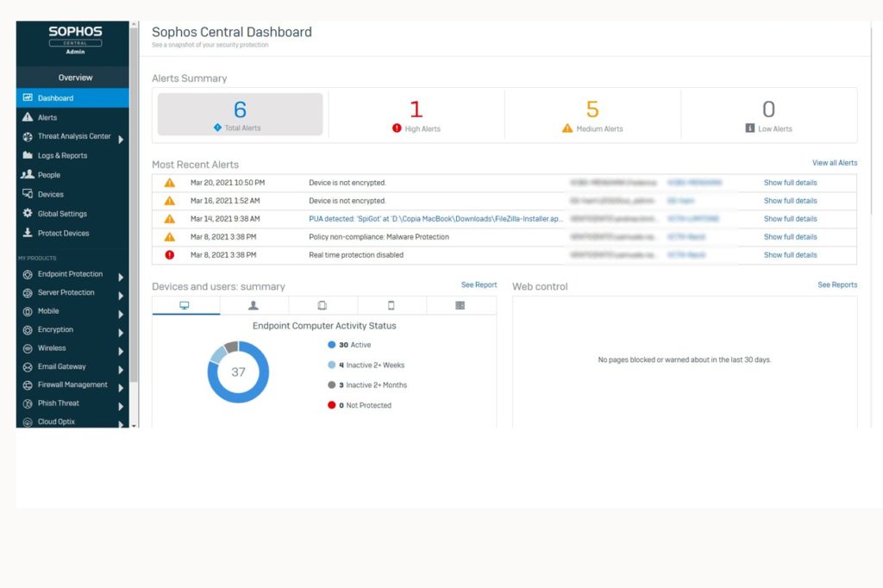Click warning icon for Mar 20, 2021 alert
This screenshot has height=588, width=883.
[x=170, y=183]
